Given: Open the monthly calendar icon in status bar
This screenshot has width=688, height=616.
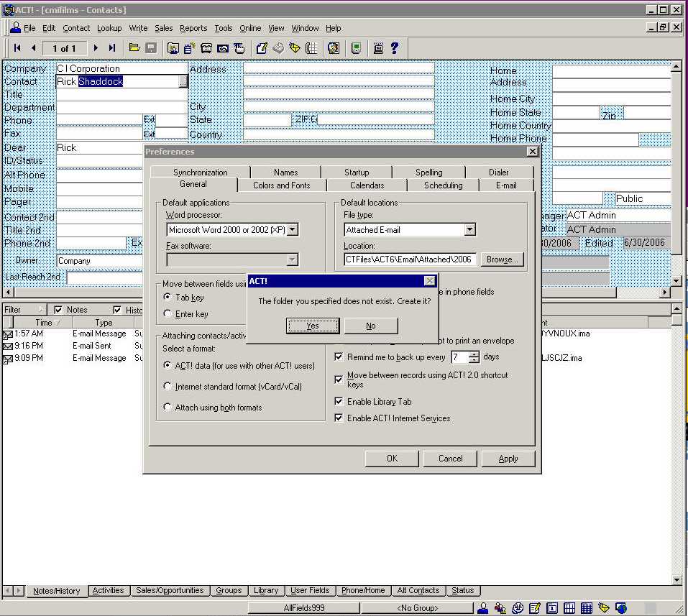Looking at the screenshot, I should [587, 607].
